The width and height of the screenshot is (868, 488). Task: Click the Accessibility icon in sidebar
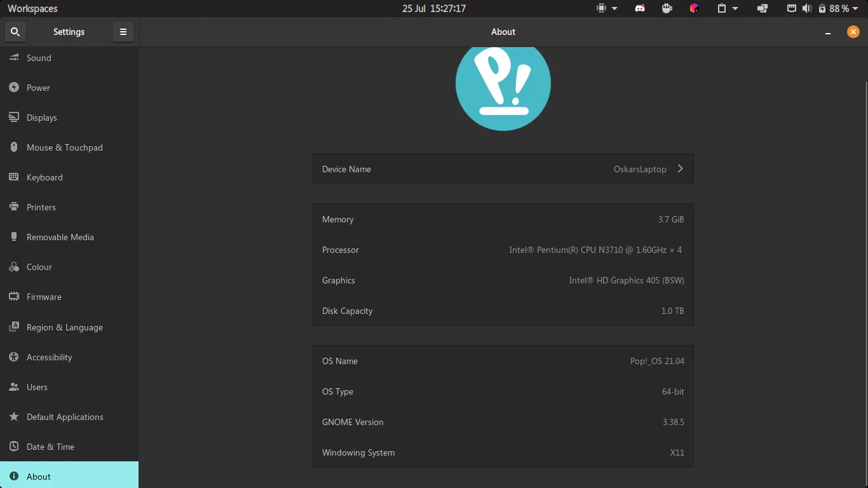click(14, 357)
